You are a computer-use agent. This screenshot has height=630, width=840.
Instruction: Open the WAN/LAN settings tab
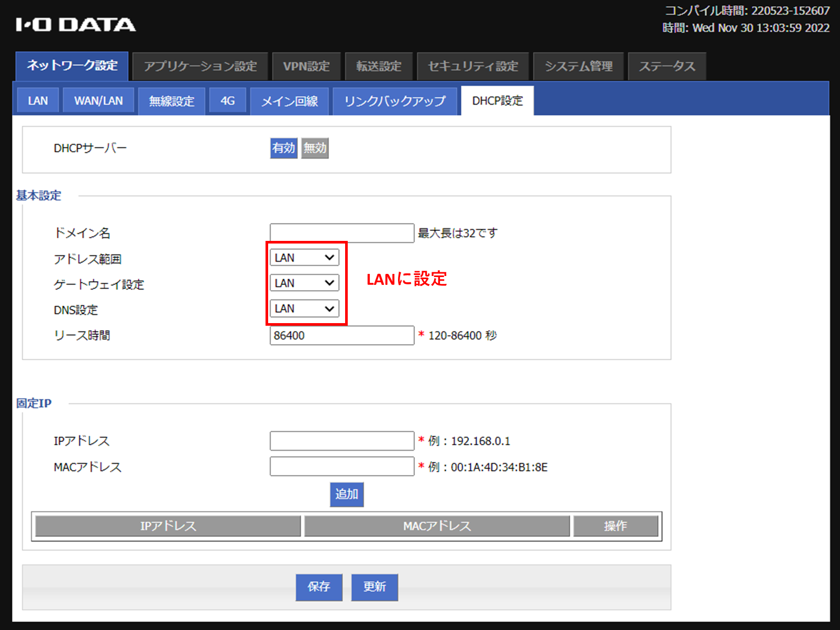98,100
